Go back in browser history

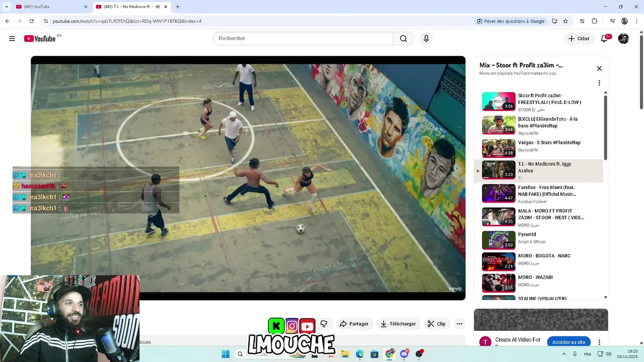pyautogui.click(x=7, y=21)
